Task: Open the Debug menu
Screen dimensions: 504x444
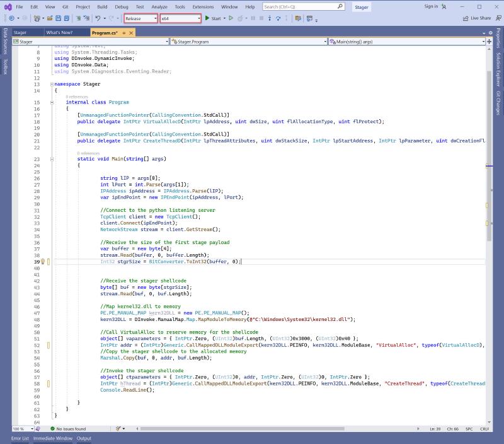Action: click(122, 7)
